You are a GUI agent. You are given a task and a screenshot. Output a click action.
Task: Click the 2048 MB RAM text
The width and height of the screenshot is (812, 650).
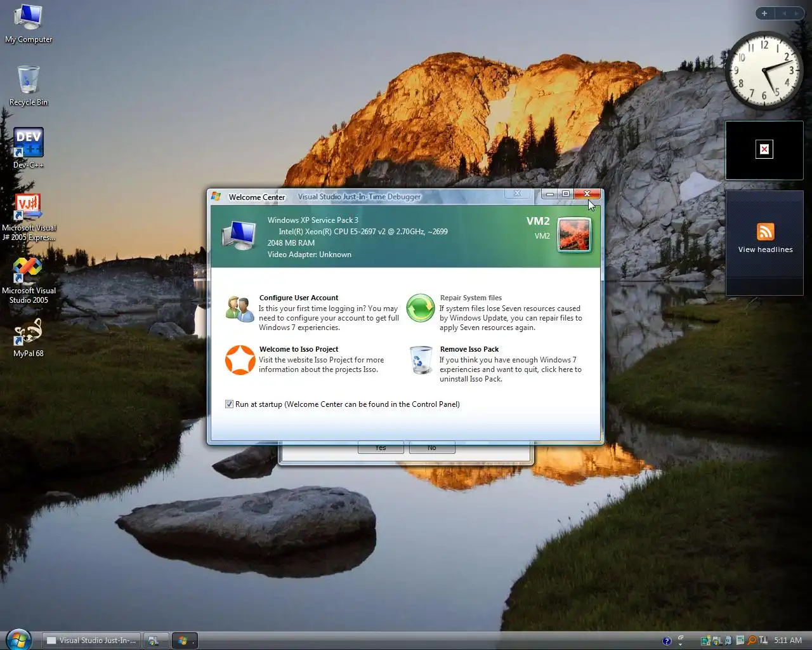pos(291,243)
